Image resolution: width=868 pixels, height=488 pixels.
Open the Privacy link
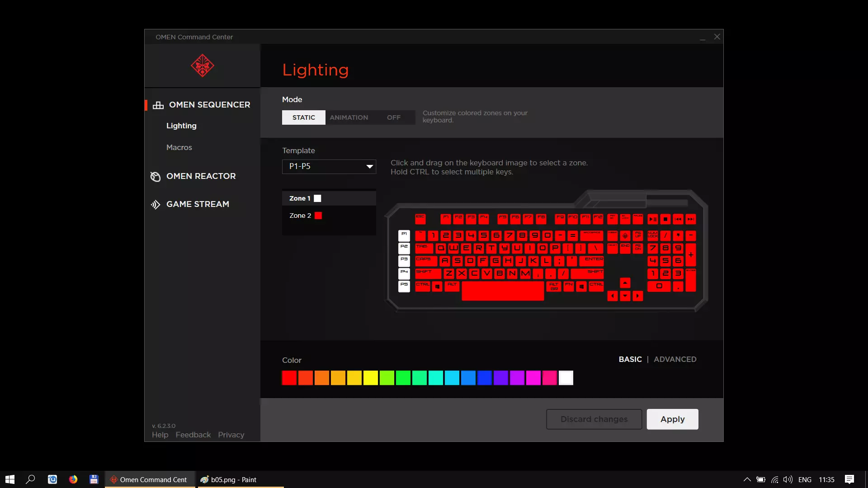[x=231, y=435]
